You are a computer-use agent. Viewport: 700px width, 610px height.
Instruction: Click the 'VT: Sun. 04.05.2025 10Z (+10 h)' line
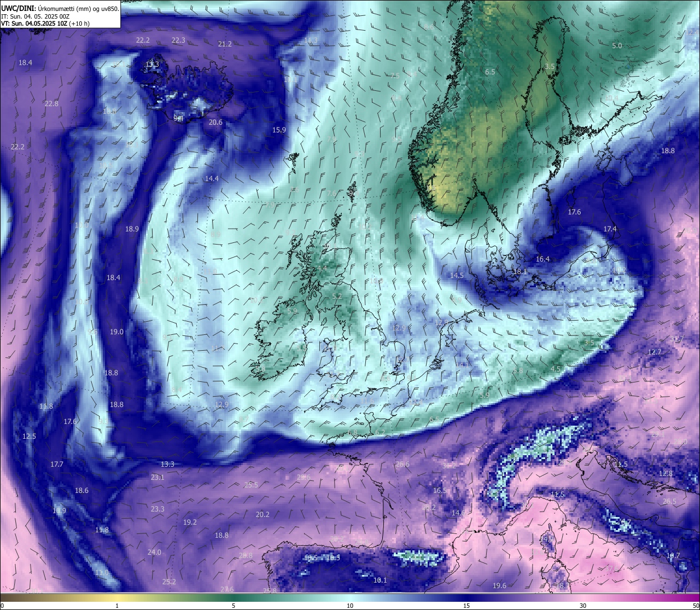(x=45, y=24)
